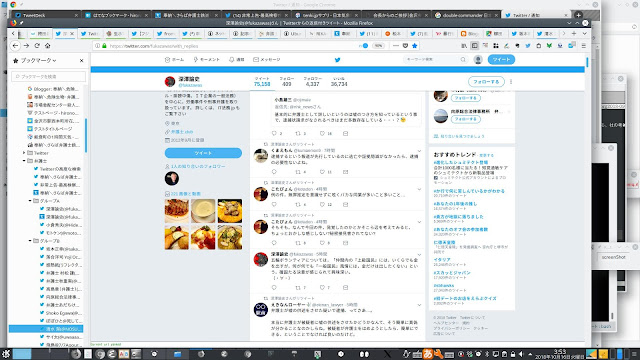Open the 75,158 tweets count link
Screen dimensions: 640x360
coord(262,82)
